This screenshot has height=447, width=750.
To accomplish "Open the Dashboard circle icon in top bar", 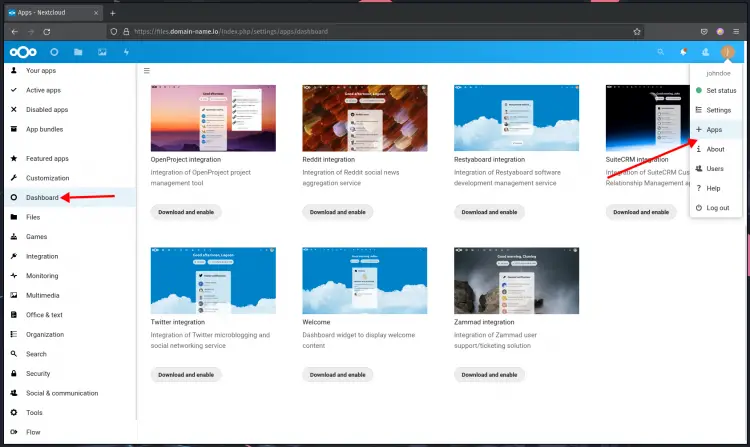I will pos(54,52).
